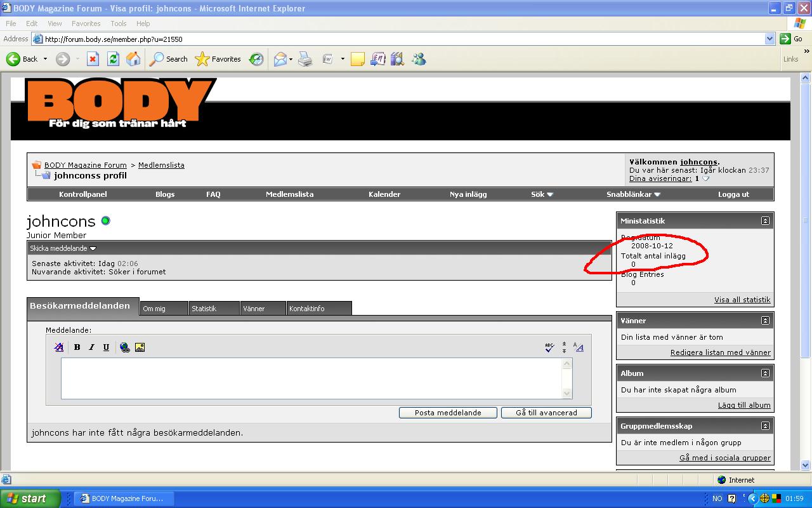Open the Medlemslista nav bar link

[289, 194]
